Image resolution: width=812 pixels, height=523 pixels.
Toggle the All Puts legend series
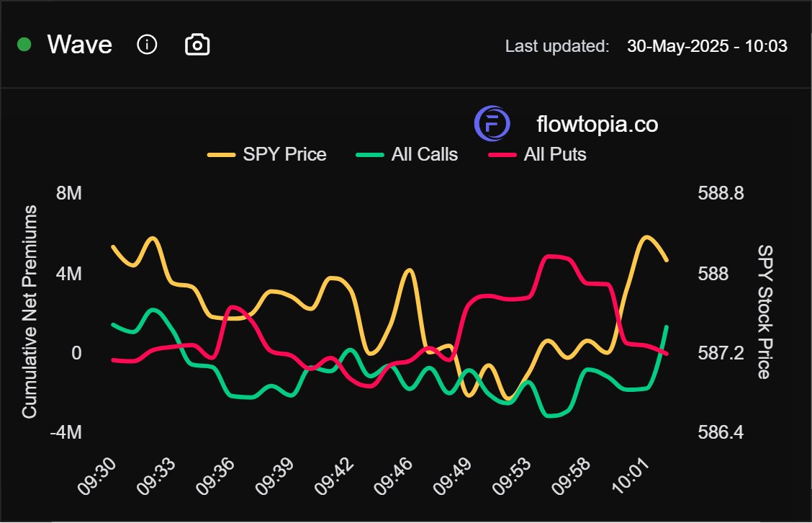[538, 154]
